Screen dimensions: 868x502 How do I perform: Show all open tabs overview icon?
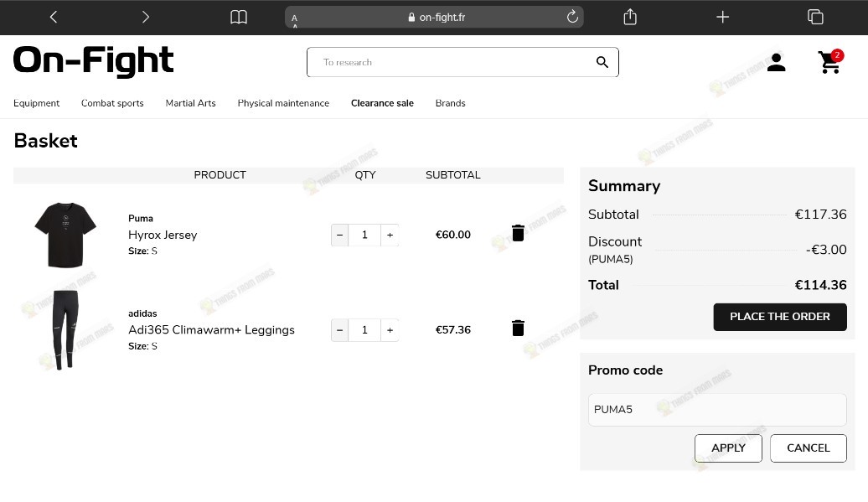(815, 17)
